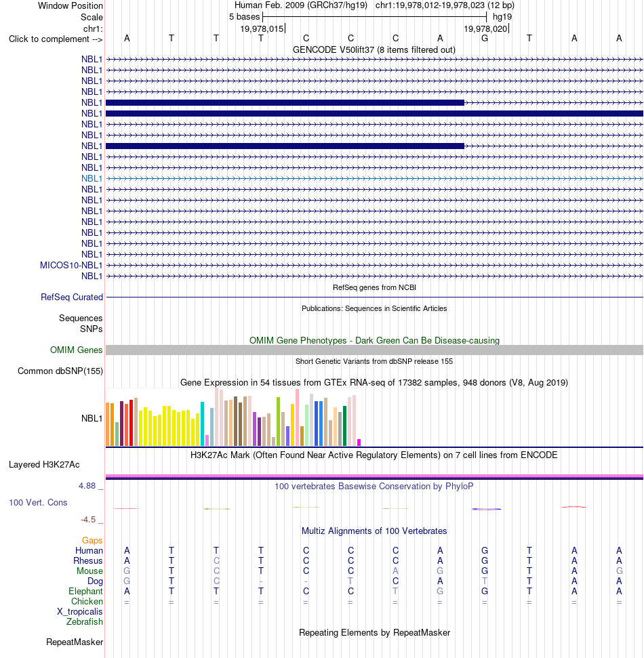644x658 pixels.
Task: Click the Sequences track label
Action: pyautogui.click(x=81, y=318)
